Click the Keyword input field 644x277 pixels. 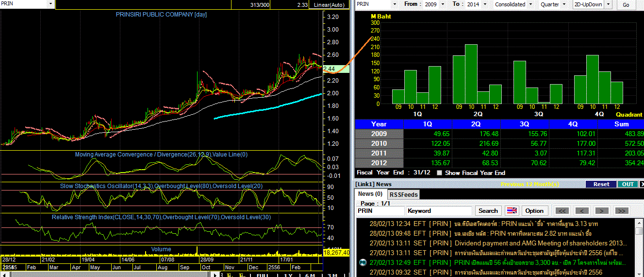(x=439, y=211)
